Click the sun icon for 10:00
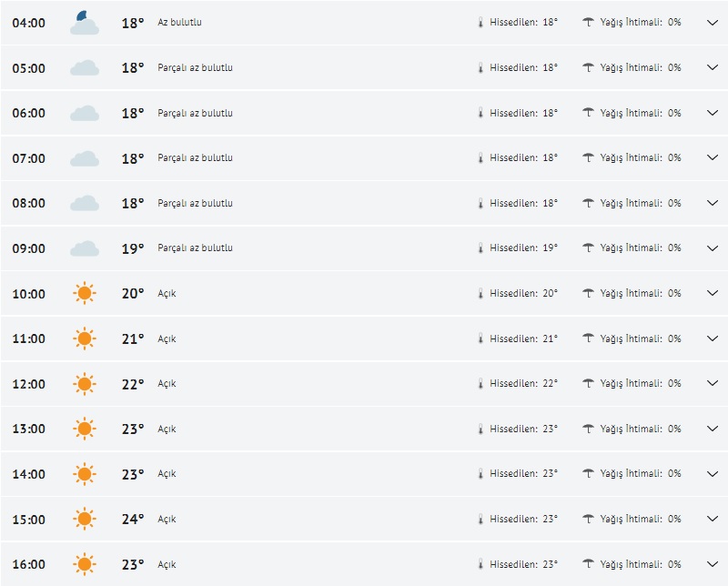The image size is (728, 586). (x=85, y=294)
